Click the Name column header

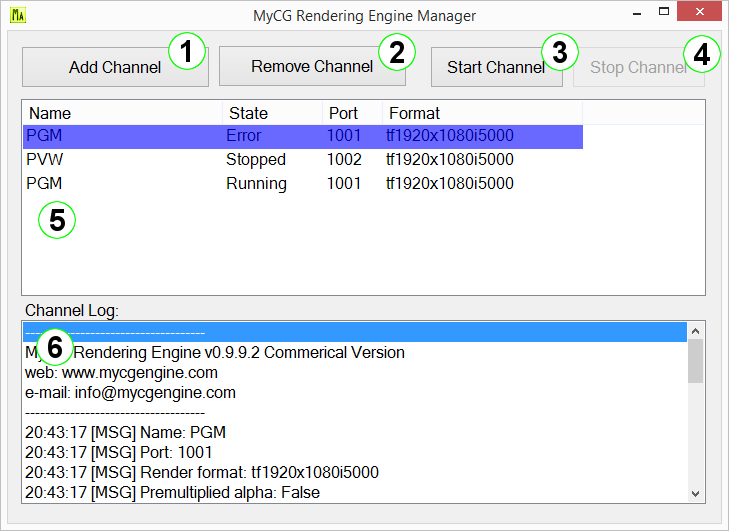(120, 113)
